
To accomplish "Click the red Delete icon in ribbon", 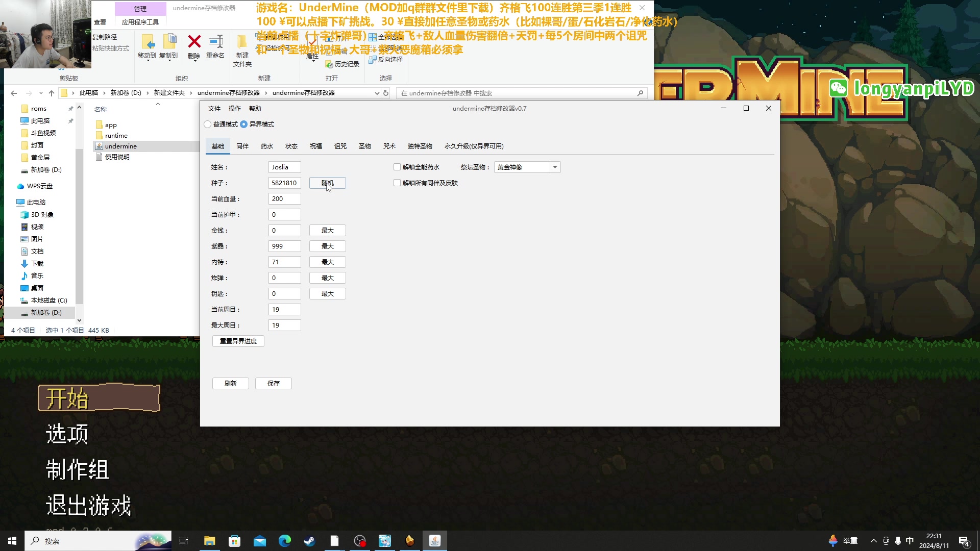I will (x=194, y=42).
